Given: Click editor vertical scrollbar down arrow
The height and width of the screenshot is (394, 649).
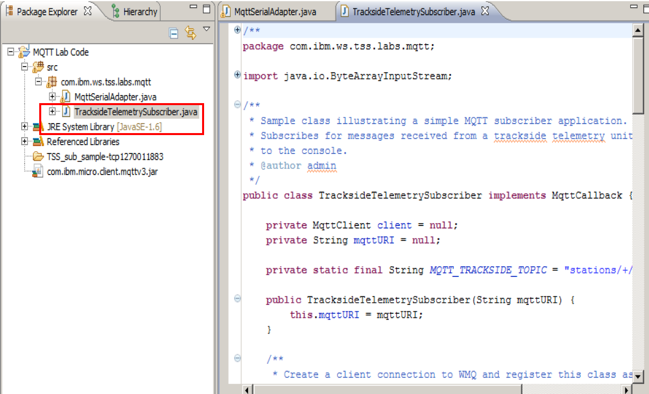Looking at the screenshot, I should [638, 377].
